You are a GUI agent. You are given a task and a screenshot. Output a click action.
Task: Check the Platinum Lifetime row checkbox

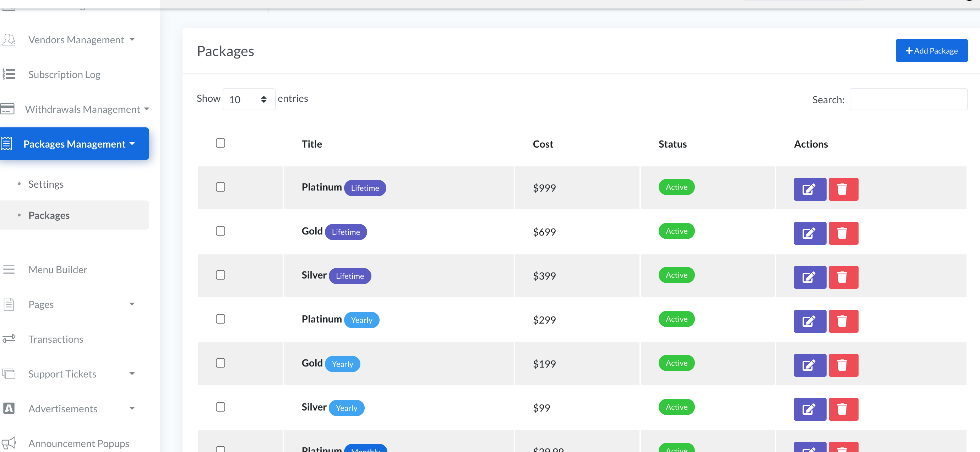(x=220, y=187)
